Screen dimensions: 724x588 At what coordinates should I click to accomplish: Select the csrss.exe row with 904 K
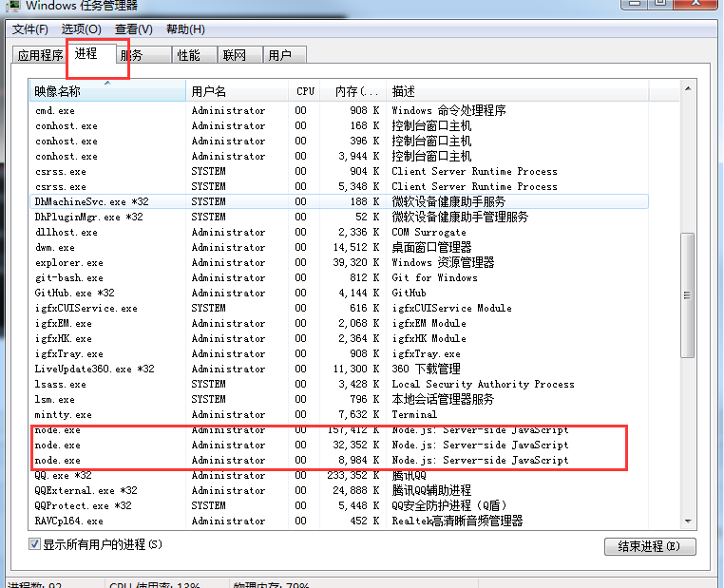339,172
